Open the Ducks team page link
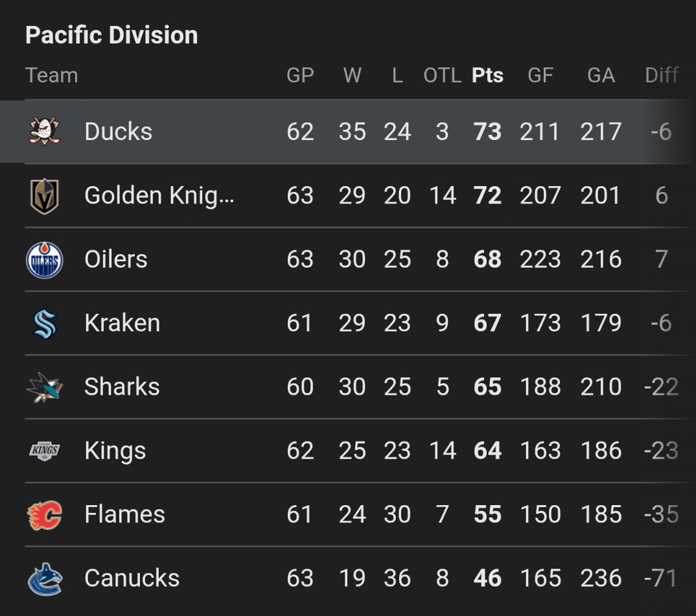The image size is (696, 616). [118, 132]
